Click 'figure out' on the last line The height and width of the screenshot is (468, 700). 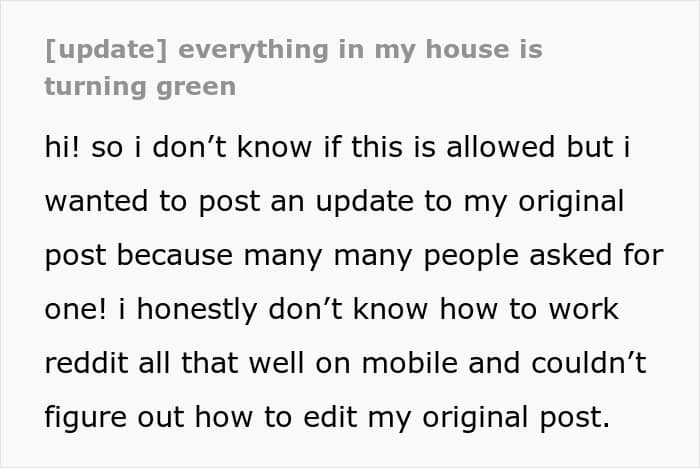(115, 418)
